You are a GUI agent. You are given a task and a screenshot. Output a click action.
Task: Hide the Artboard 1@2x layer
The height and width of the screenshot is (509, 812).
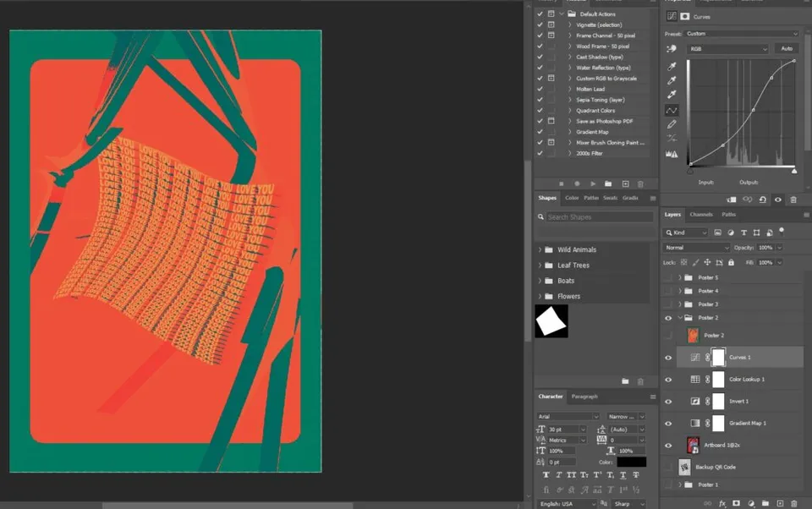668,446
